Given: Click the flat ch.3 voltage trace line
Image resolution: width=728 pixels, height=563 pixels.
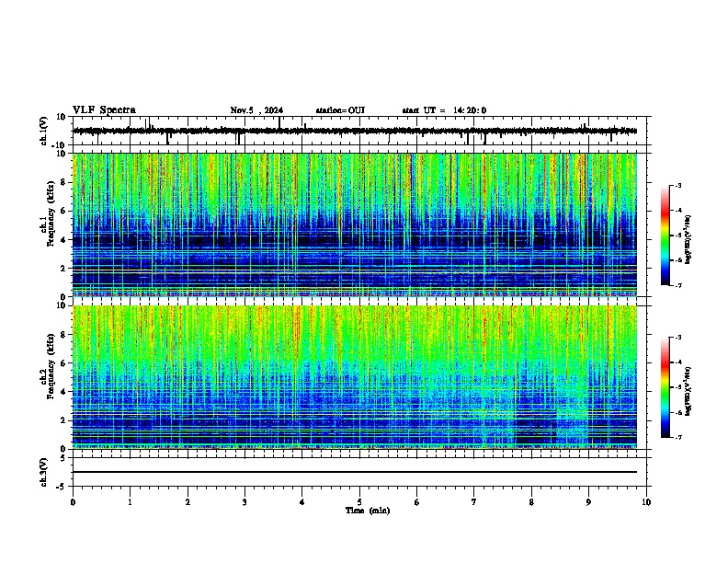Looking at the screenshot, I should (x=355, y=472).
